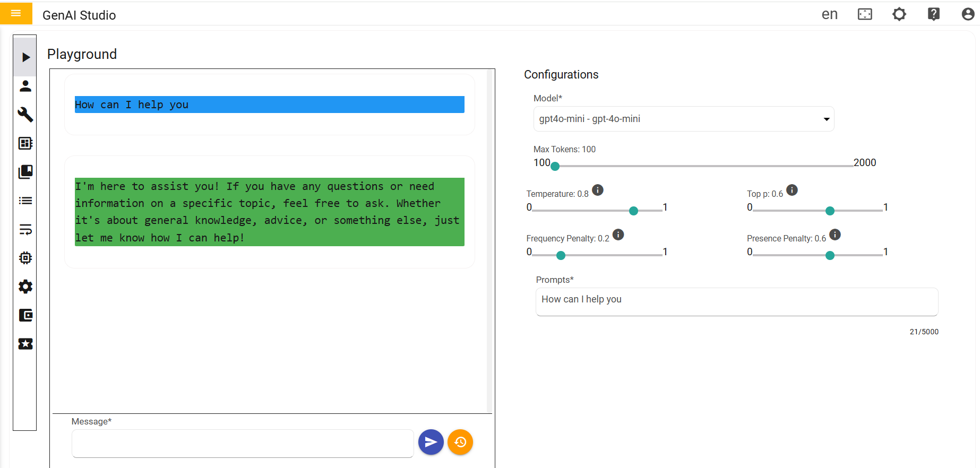Click the 'Max Tokens: 100' label
980x468 pixels.
[564, 149]
